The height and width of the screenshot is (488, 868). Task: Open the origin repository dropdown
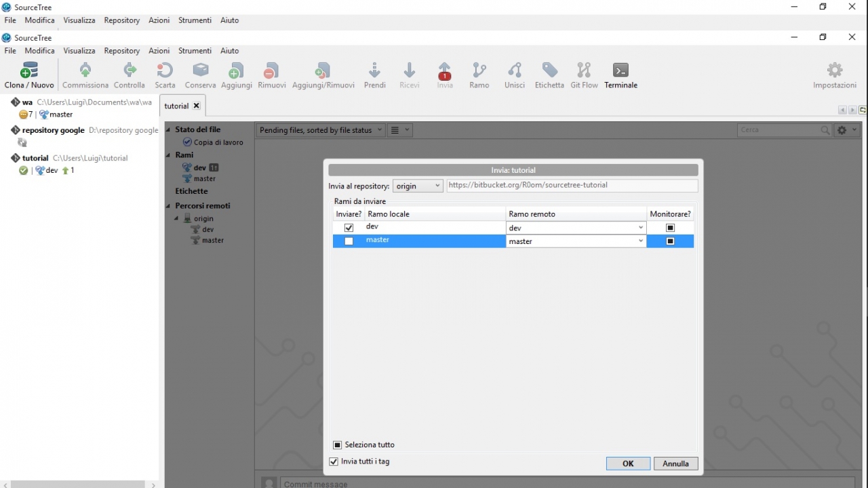[x=418, y=186]
